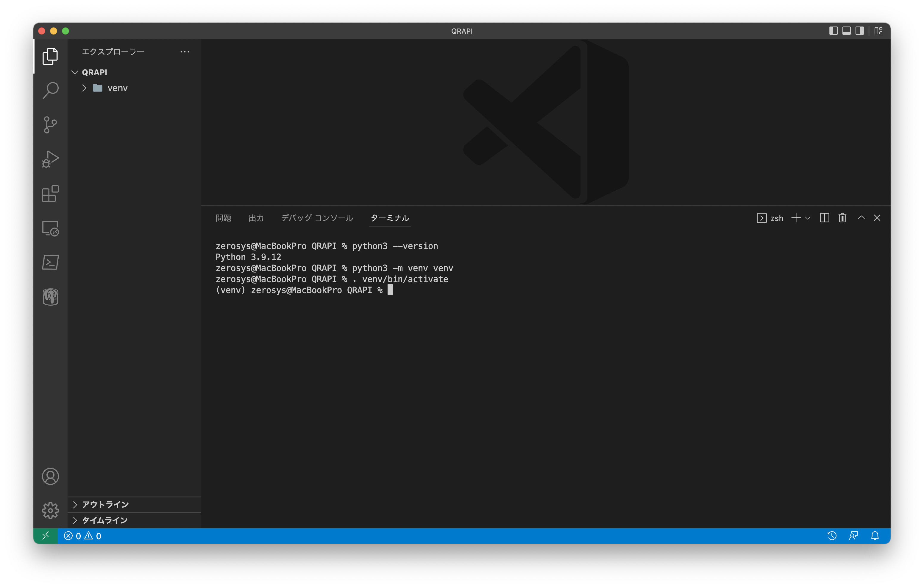Viewport: 924px width, 588px height.
Task: Click the 'Python 3.9.12' output line
Action: (248, 257)
